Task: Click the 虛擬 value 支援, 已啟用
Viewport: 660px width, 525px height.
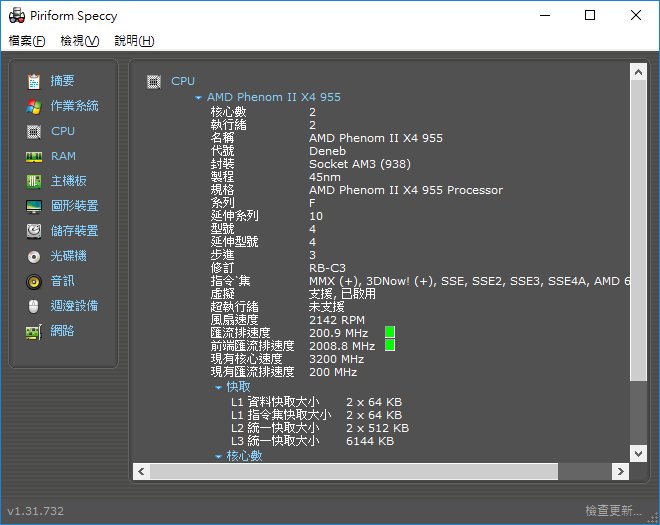Action: tap(342, 294)
